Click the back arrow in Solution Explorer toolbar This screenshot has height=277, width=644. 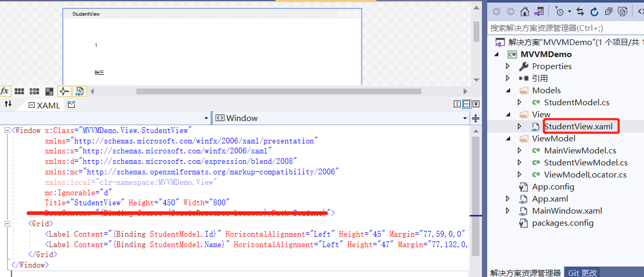point(497,12)
